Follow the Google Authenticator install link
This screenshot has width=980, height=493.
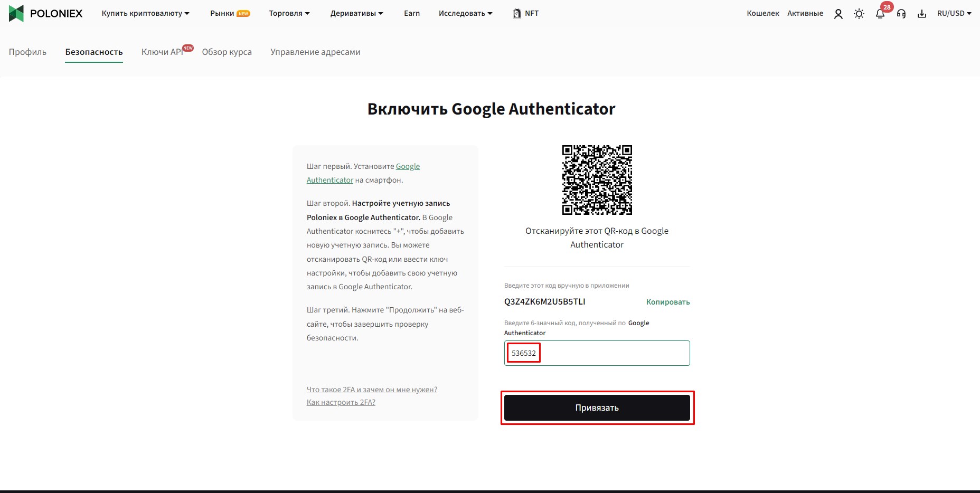pos(363,173)
